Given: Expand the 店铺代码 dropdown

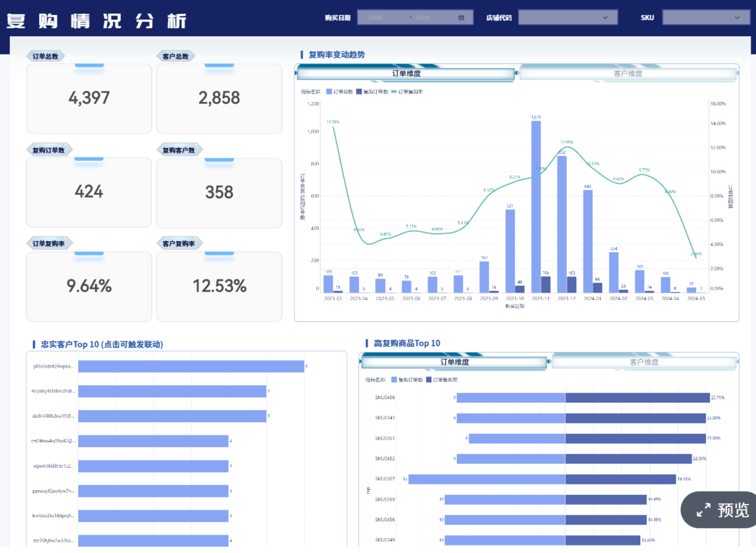Looking at the screenshot, I should (568, 18).
